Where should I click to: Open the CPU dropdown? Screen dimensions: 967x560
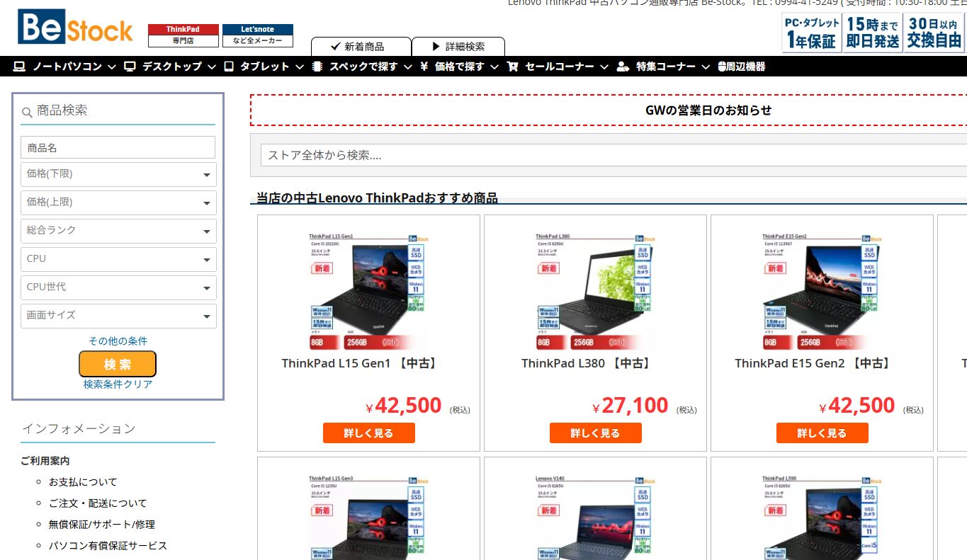point(118,259)
